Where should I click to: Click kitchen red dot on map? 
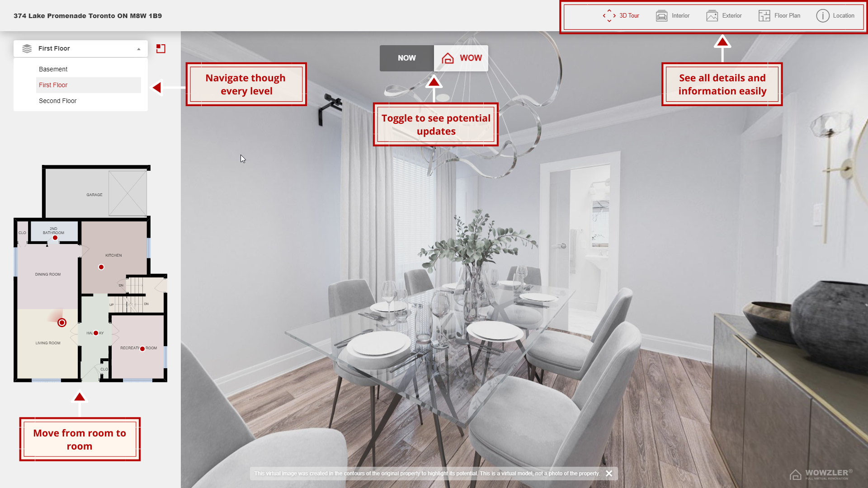(x=101, y=267)
